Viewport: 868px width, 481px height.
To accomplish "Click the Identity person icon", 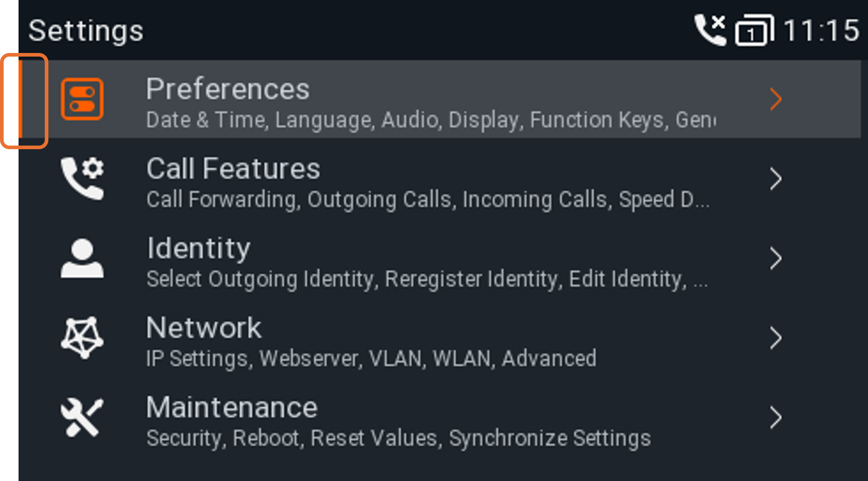I will coord(82,258).
